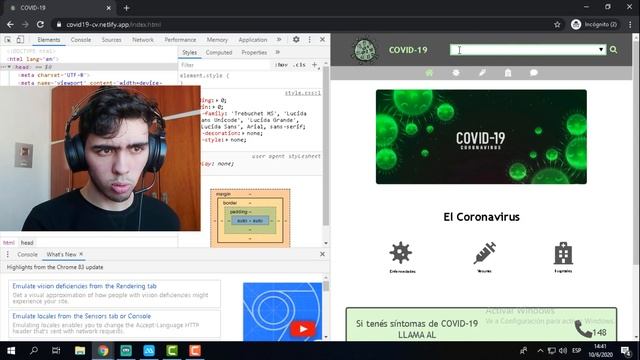Open File Explorer from taskbar
640x360 pixels.
[80, 351]
